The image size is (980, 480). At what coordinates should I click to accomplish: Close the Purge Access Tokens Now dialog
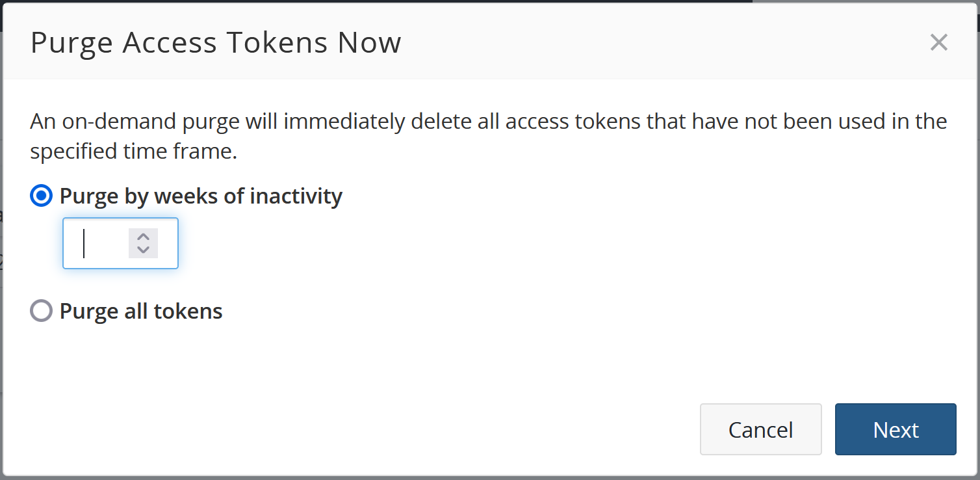[938, 43]
